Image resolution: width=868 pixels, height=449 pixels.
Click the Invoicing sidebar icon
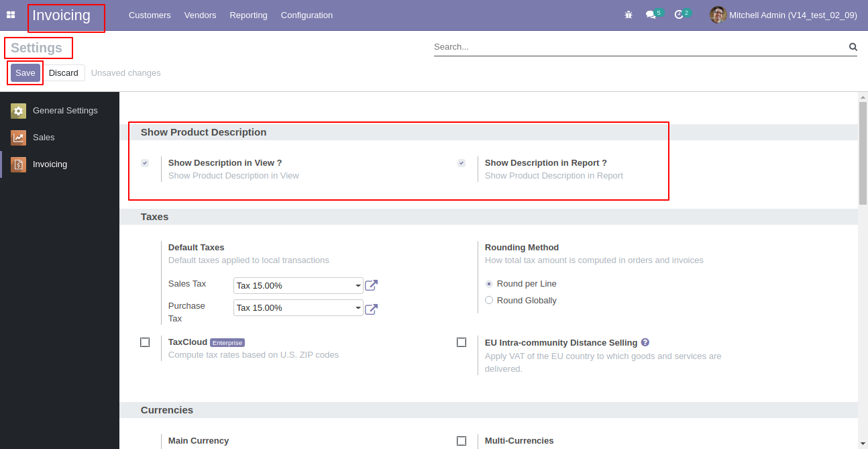pyautogui.click(x=19, y=164)
